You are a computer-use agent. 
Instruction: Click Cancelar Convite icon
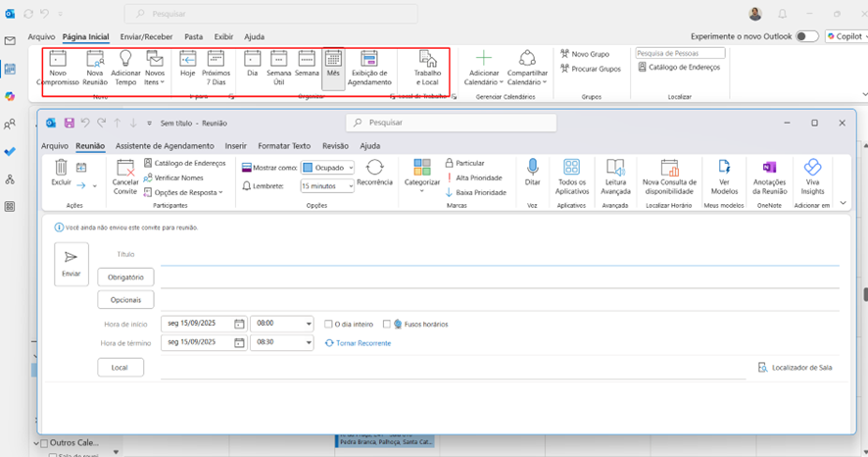click(x=124, y=169)
